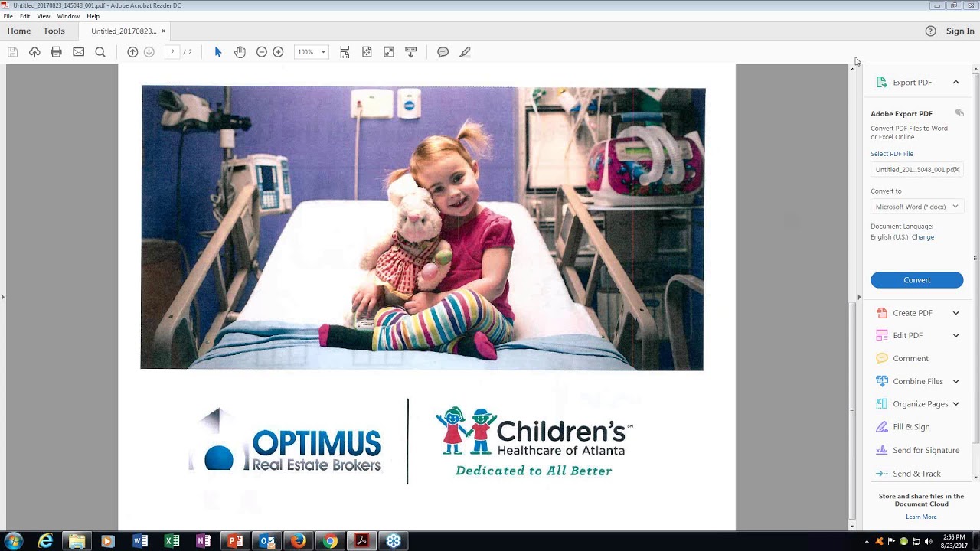
Task: Collapse the Export PDF section
Action: coord(955,82)
